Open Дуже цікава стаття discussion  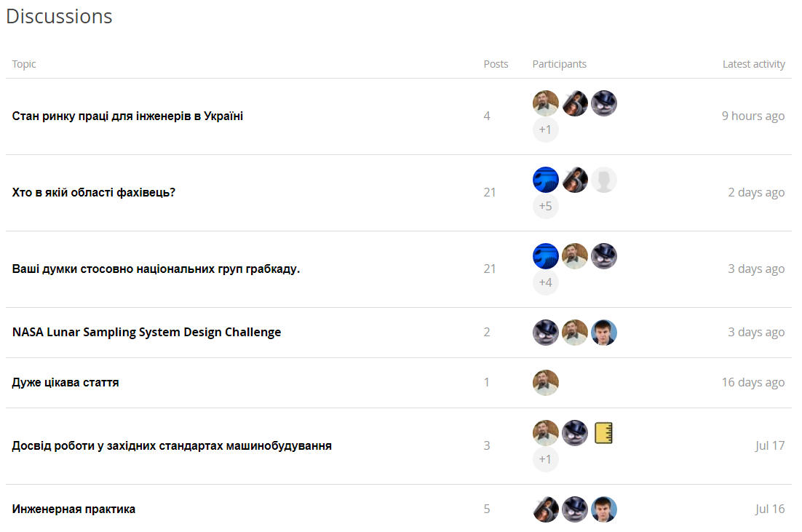point(65,383)
